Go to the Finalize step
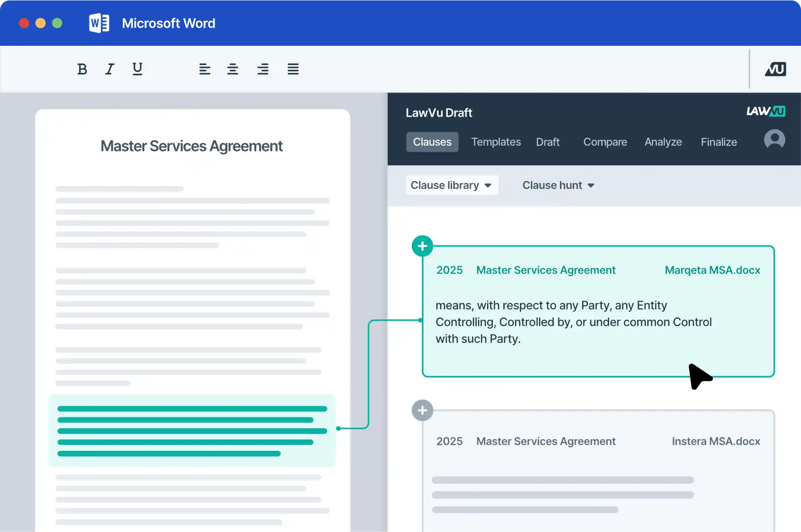Screen dimensions: 801x532 pos(718,142)
